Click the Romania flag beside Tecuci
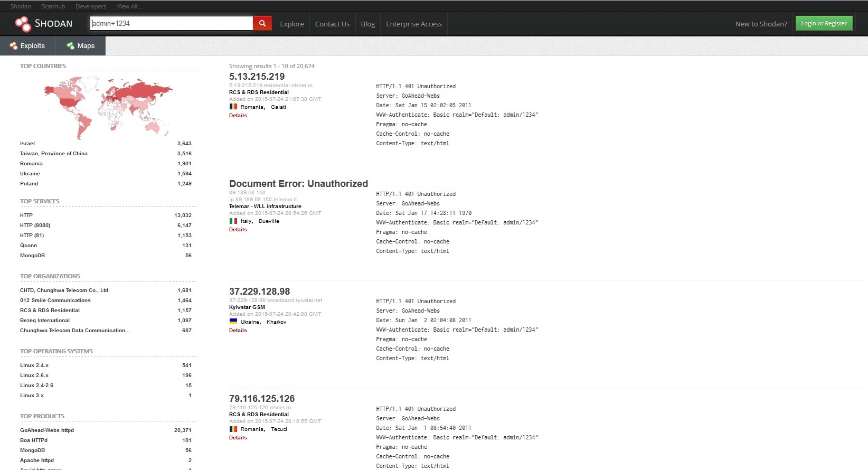The image size is (868, 470). click(233, 429)
